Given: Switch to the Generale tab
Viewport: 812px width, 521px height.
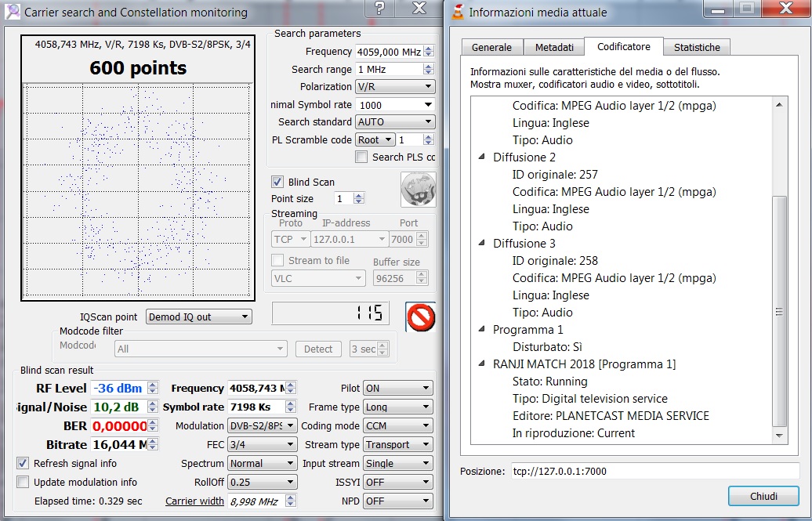Looking at the screenshot, I should [491, 47].
